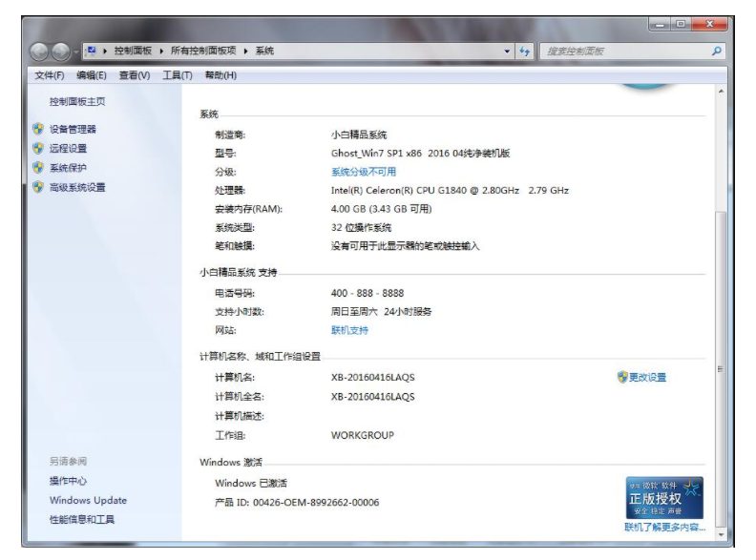Open the 工具(T) menu
The width and height of the screenshot is (756, 560).
coord(178,75)
